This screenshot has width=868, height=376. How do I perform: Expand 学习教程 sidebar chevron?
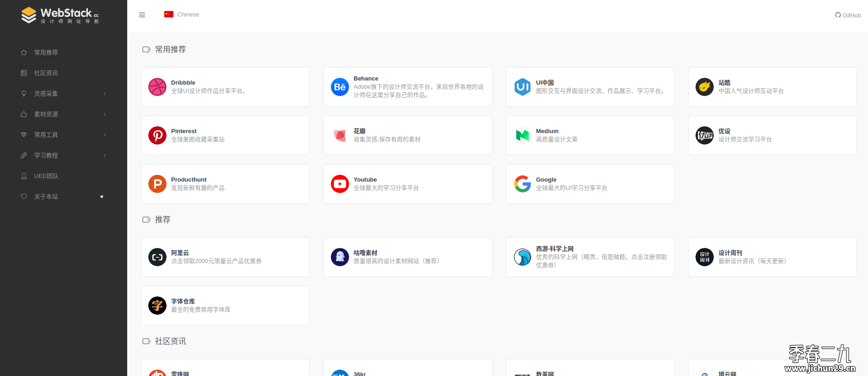point(104,156)
